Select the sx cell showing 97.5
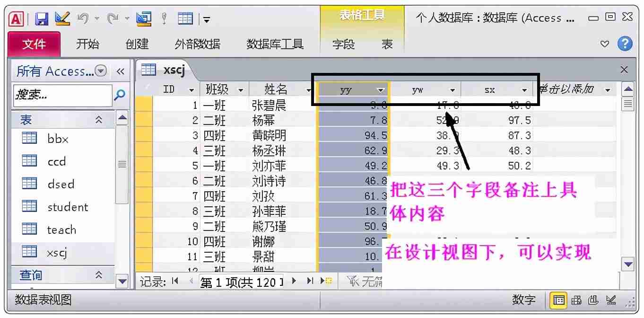 [x=497, y=121]
